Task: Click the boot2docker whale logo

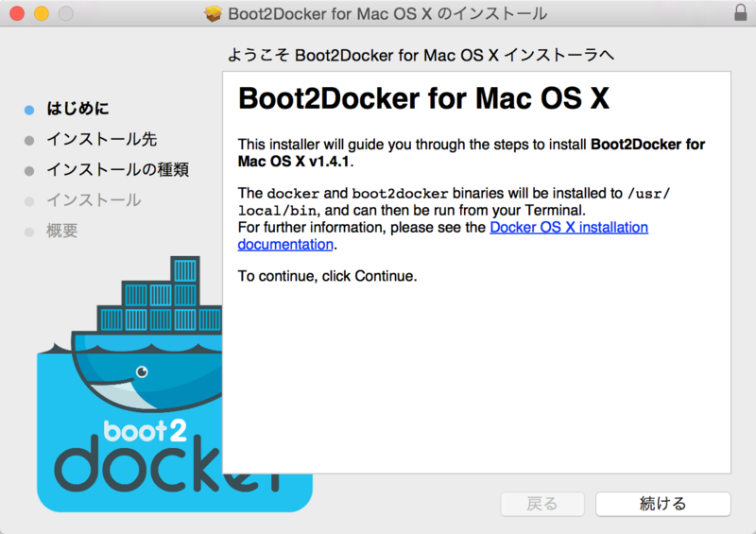Action: click(x=130, y=384)
